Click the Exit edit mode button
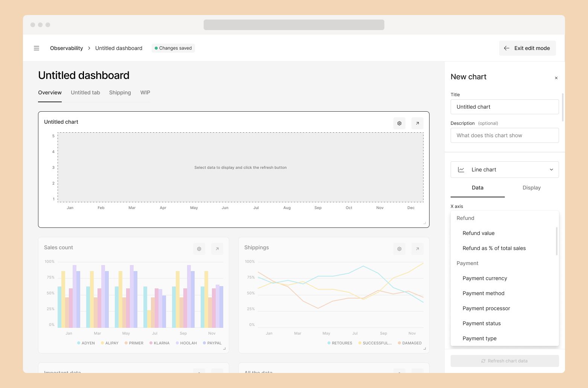Screen dimensions: 588x388 click(x=527, y=48)
